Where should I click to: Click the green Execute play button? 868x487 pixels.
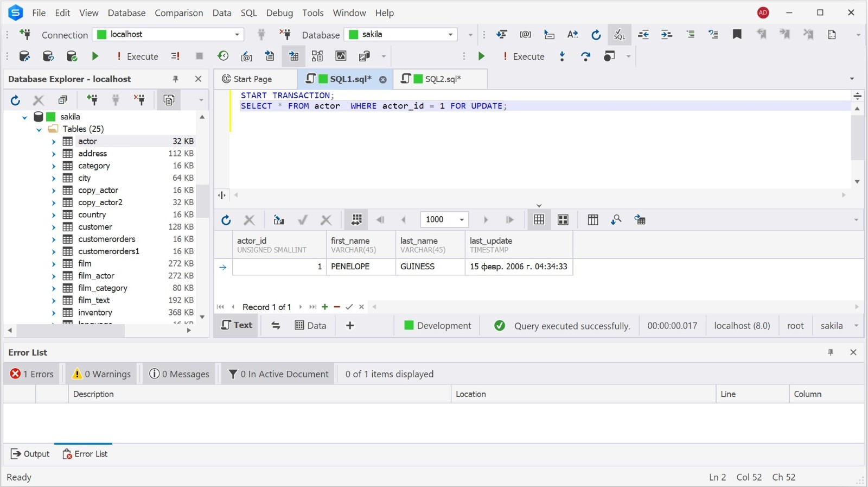coord(95,56)
